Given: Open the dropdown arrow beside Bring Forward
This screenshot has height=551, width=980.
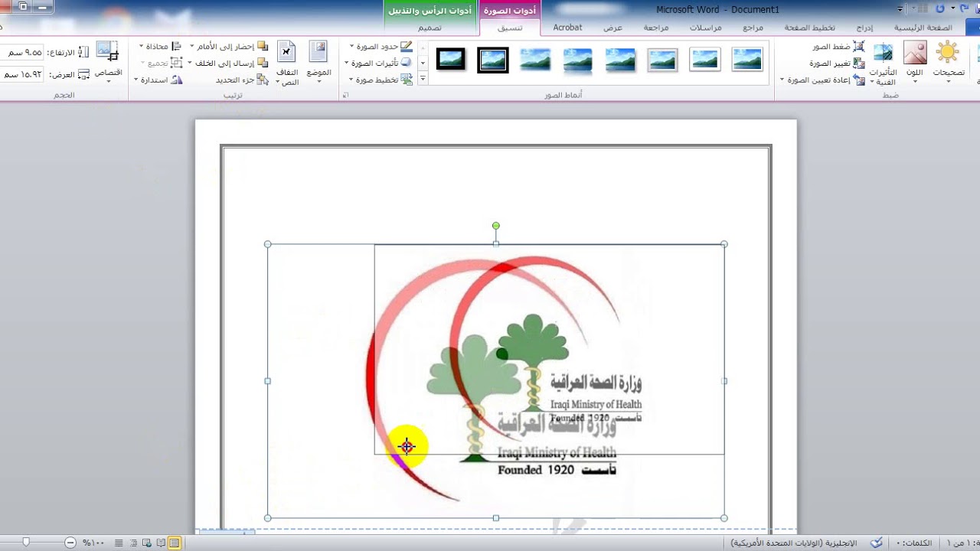Looking at the screenshot, I should (191, 47).
